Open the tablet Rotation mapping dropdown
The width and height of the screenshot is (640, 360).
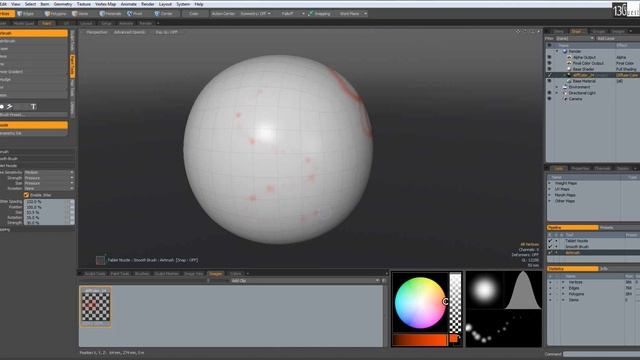[x=49, y=189]
